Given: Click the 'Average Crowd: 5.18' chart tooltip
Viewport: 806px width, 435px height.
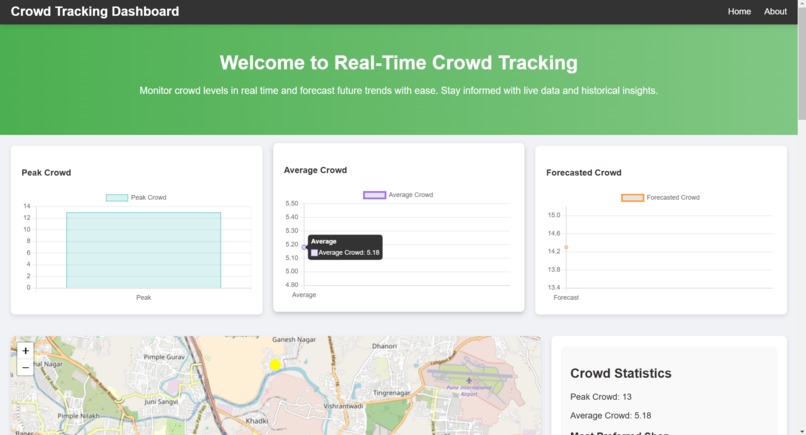Looking at the screenshot, I should tap(345, 247).
